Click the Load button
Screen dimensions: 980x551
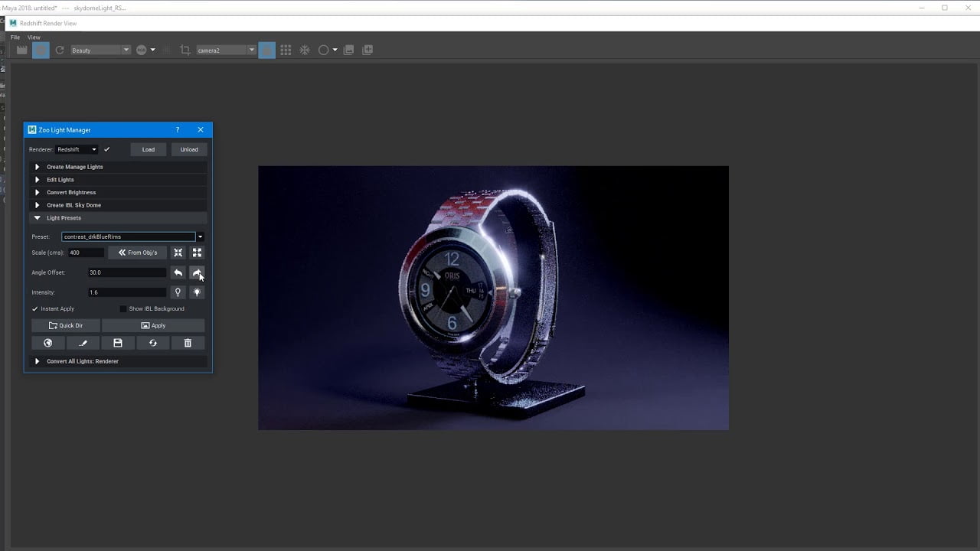pyautogui.click(x=149, y=149)
